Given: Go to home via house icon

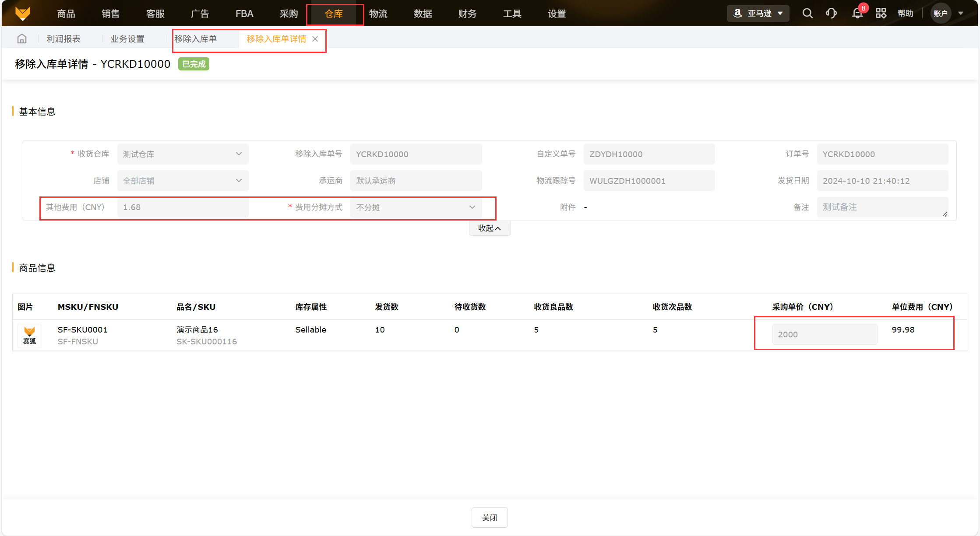Looking at the screenshot, I should 22,39.
